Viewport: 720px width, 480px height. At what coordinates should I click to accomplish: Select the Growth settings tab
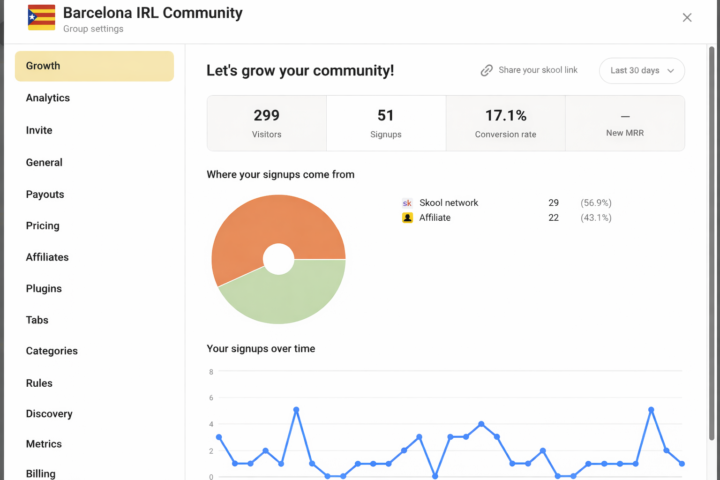(x=94, y=66)
